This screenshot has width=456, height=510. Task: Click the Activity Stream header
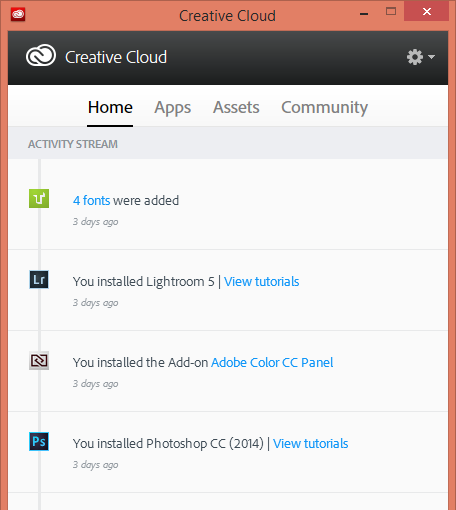click(73, 144)
